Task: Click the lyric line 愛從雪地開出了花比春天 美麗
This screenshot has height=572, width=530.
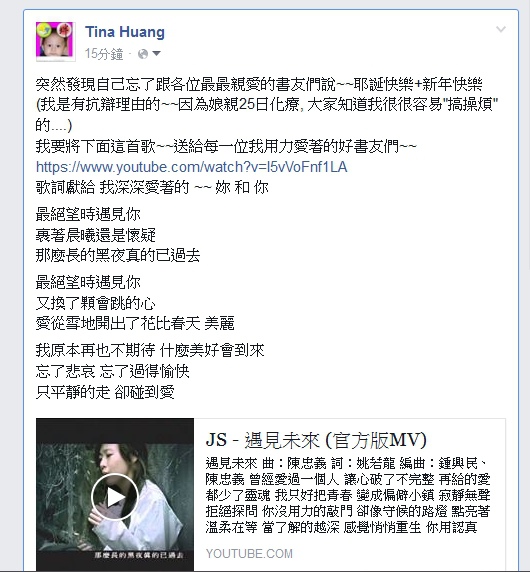Action: pos(135,323)
